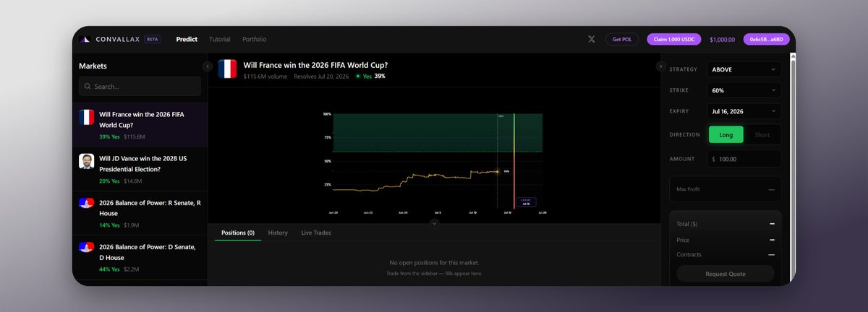Screen dimensions: 868x312
Task: Select the France World Cup market
Action: (140, 124)
